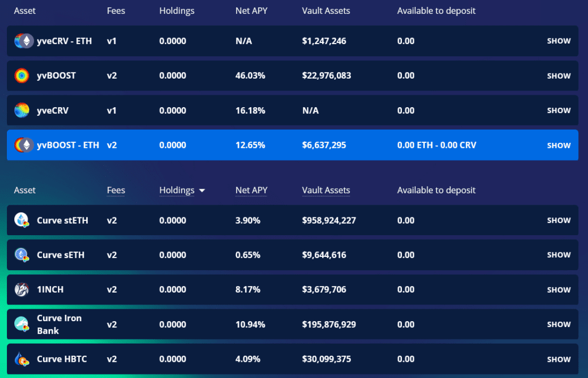Screen dimensions: 588x378
Task: Sort lower table by Fees header
Action: (116, 190)
